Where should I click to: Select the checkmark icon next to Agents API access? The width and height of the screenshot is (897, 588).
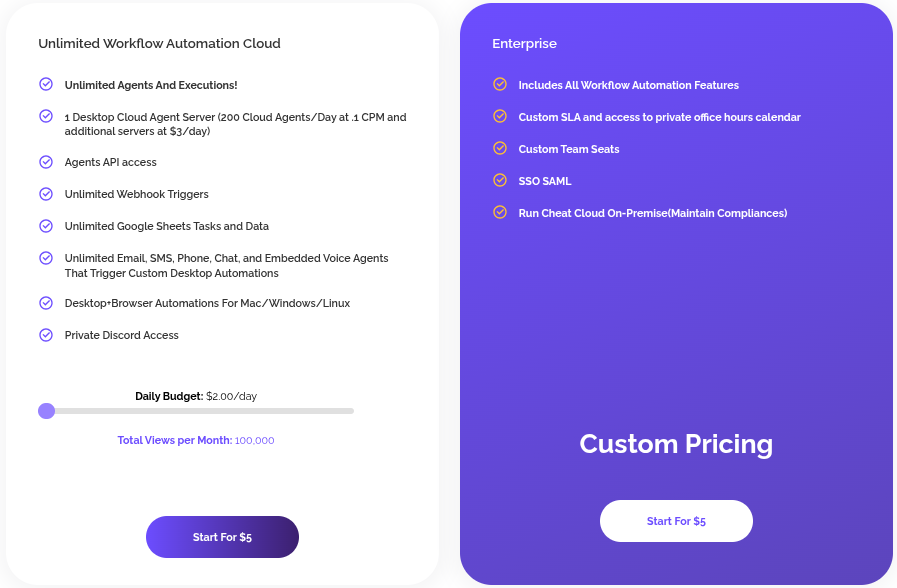click(x=46, y=162)
